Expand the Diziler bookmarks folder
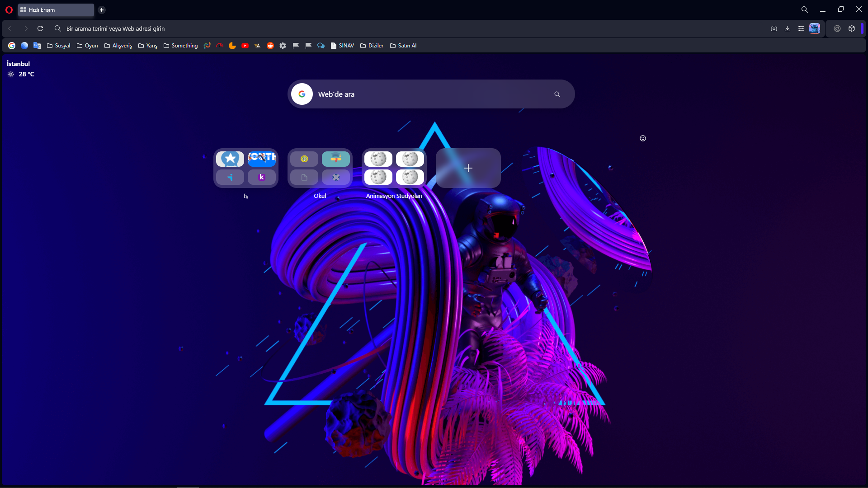868x488 pixels. (372, 46)
